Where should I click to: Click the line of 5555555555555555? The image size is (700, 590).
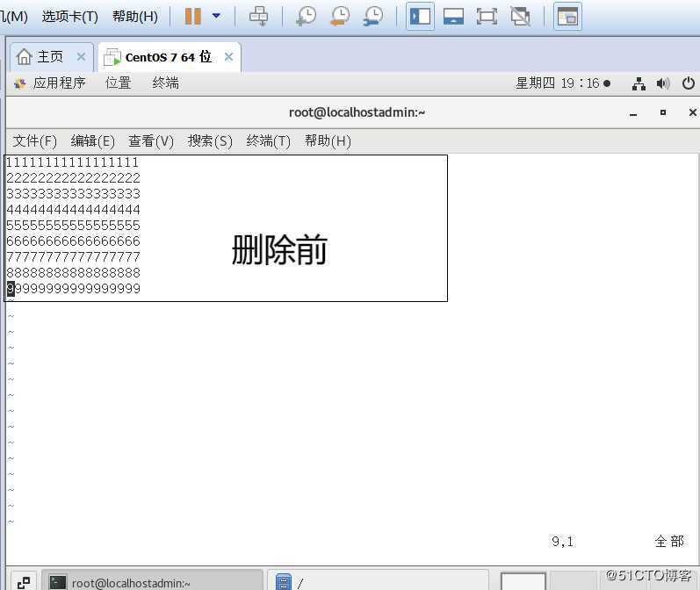click(73, 226)
